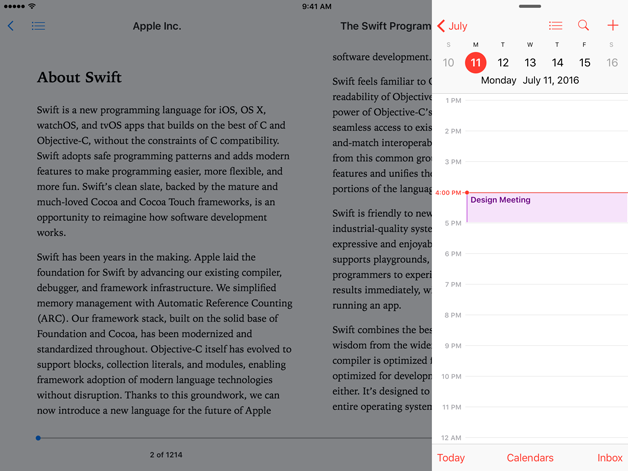The image size is (628, 471).
Task: Select Friday 15 in week strip
Action: (x=585, y=62)
